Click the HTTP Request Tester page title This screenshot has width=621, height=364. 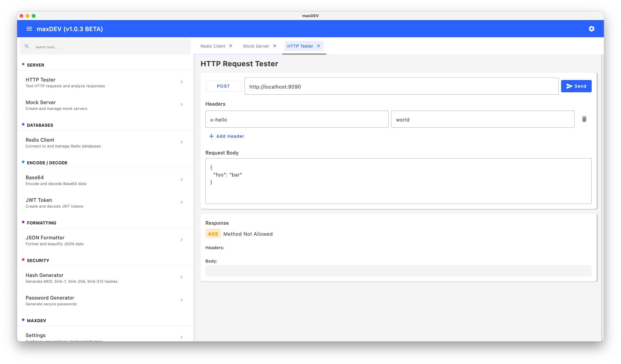click(239, 64)
